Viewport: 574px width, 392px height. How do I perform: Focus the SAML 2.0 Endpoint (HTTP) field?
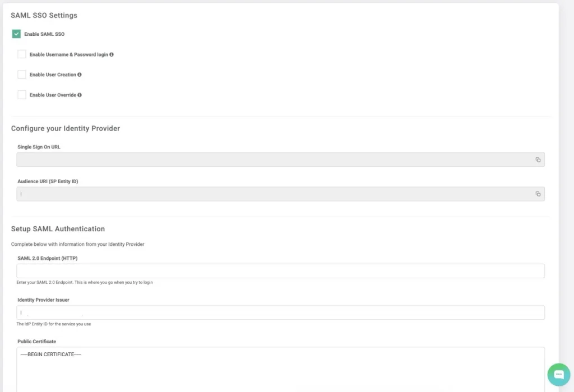pos(280,271)
